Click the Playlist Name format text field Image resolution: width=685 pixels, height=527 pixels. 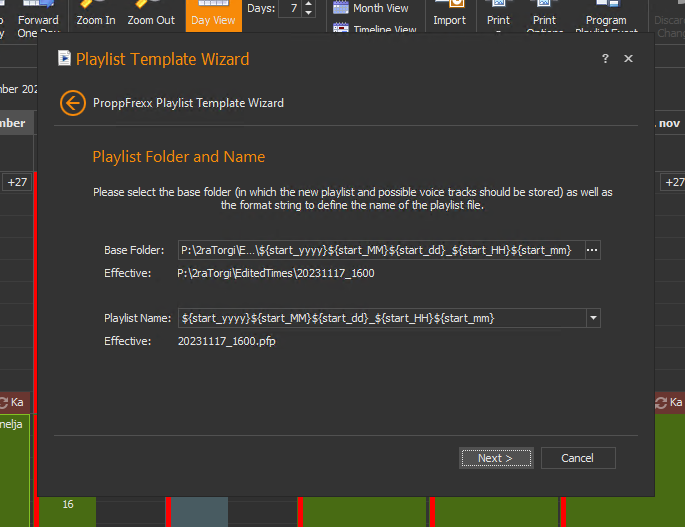pos(380,318)
